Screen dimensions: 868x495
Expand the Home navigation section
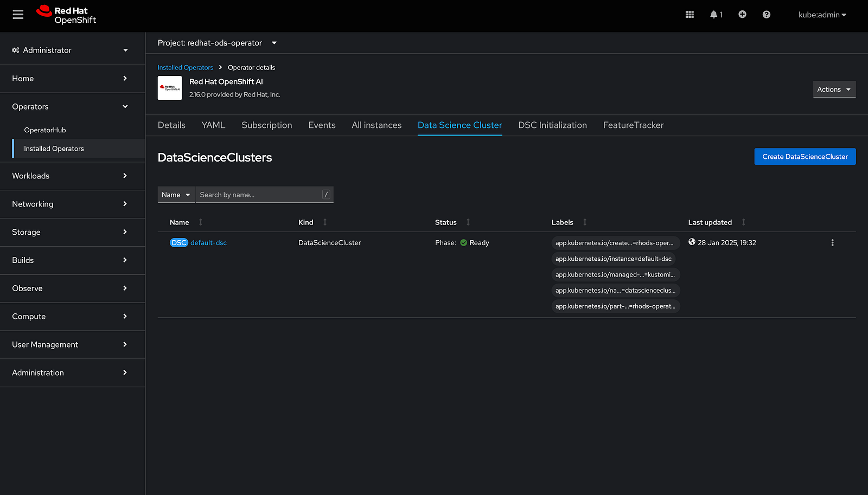[x=73, y=79]
